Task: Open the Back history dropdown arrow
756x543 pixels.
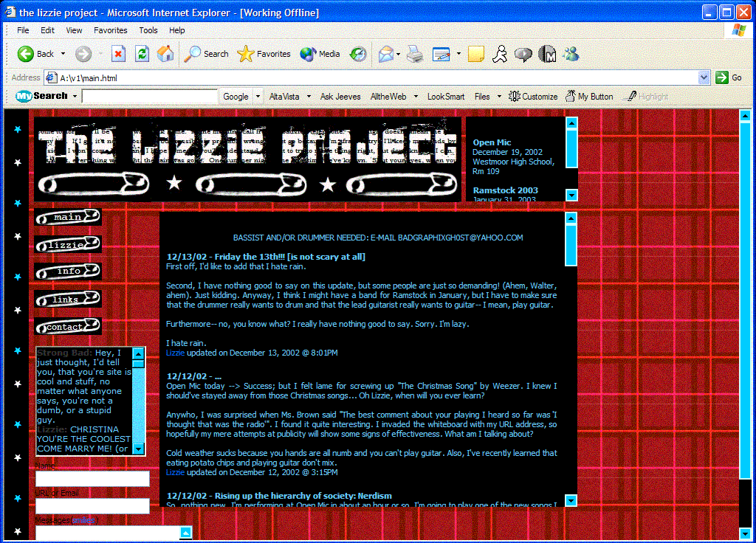Action: pyautogui.click(x=63, y=54)
